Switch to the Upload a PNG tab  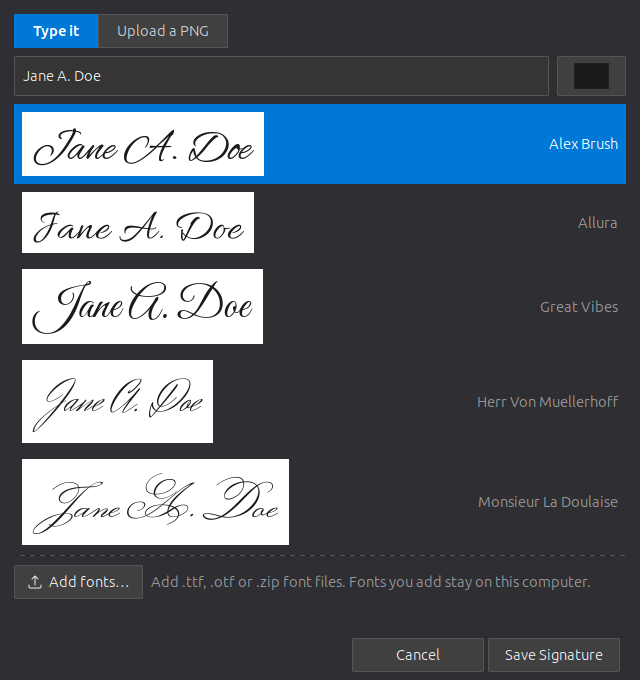click(163, 31)
